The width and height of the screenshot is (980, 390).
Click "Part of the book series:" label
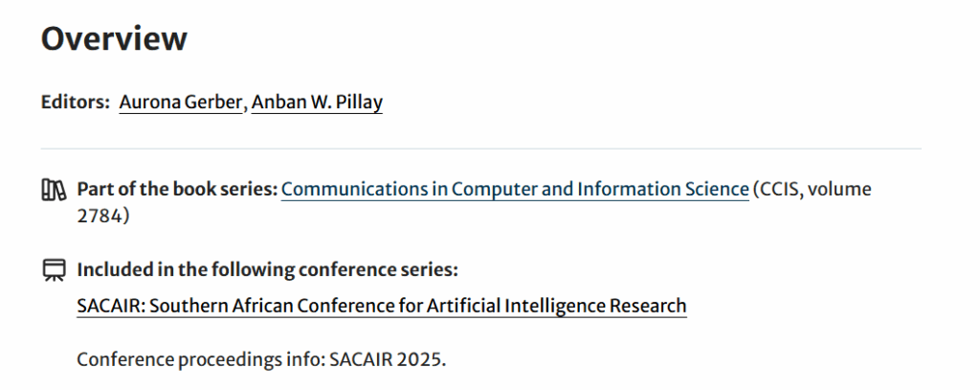click(177, 189)
